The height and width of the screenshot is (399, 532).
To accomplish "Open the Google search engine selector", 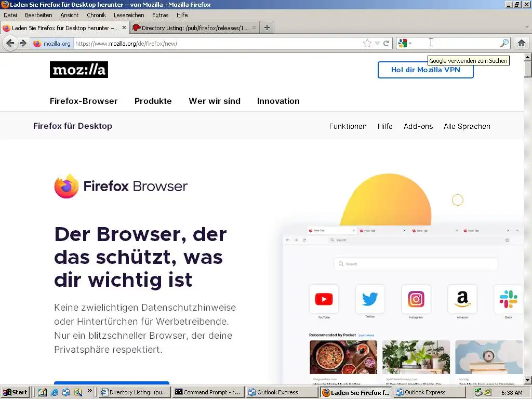I will [x=405, y=43].
